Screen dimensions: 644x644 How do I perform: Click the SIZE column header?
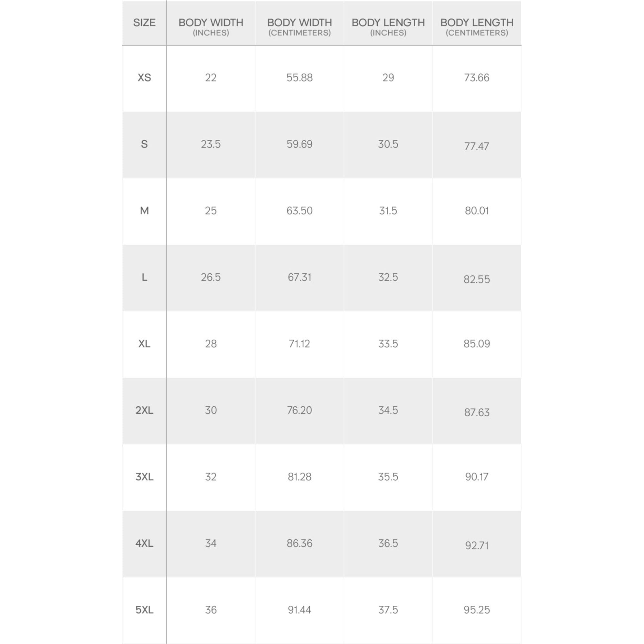[x=144, y=23]
